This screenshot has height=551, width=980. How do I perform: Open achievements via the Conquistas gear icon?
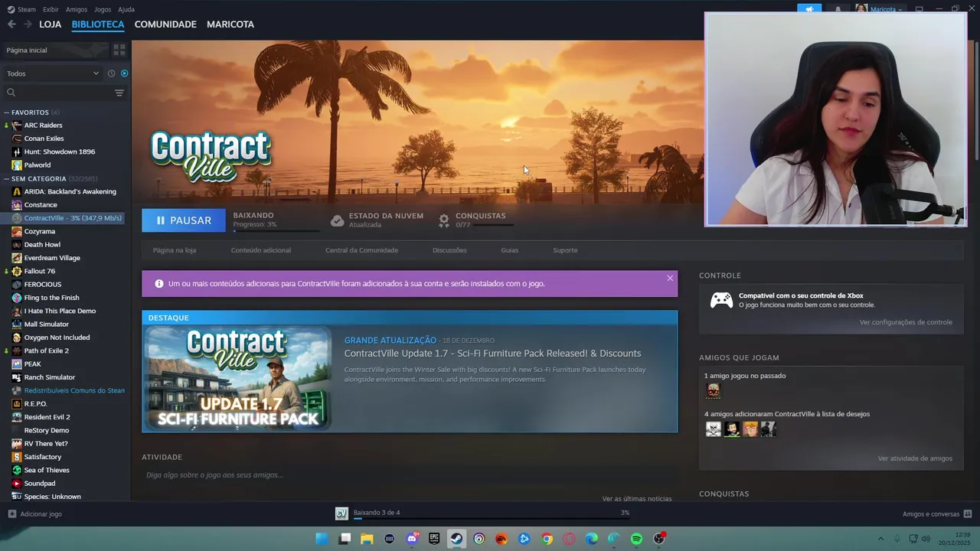pos(444,220)
